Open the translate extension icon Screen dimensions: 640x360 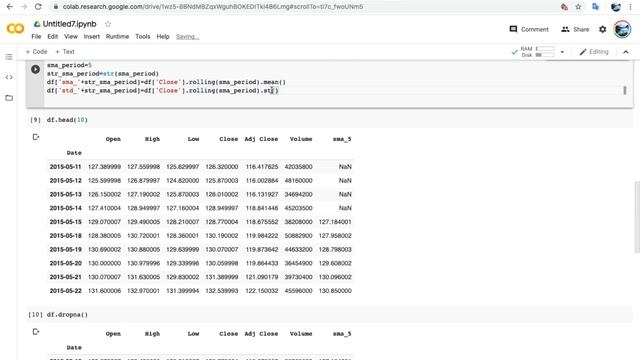[596, 7]
